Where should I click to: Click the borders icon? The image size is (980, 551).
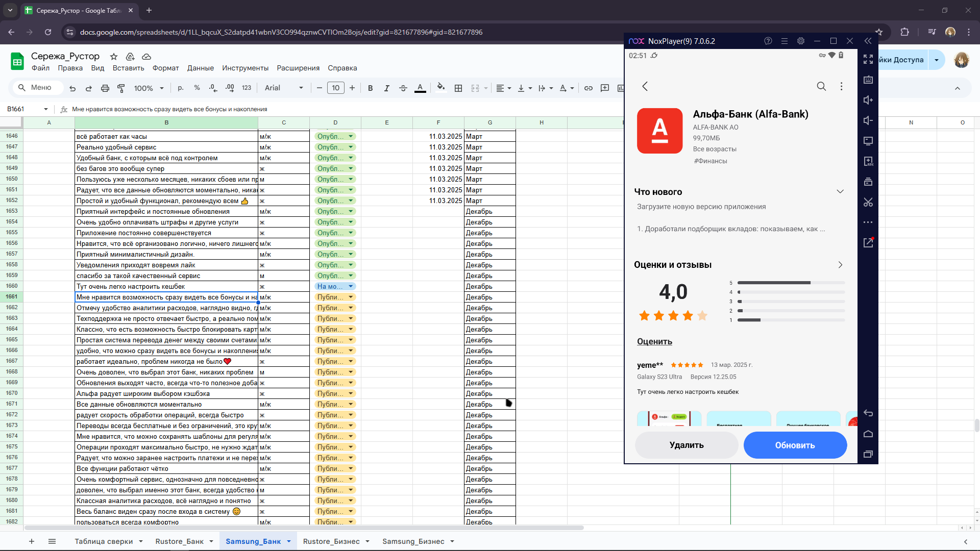[458, 88]
